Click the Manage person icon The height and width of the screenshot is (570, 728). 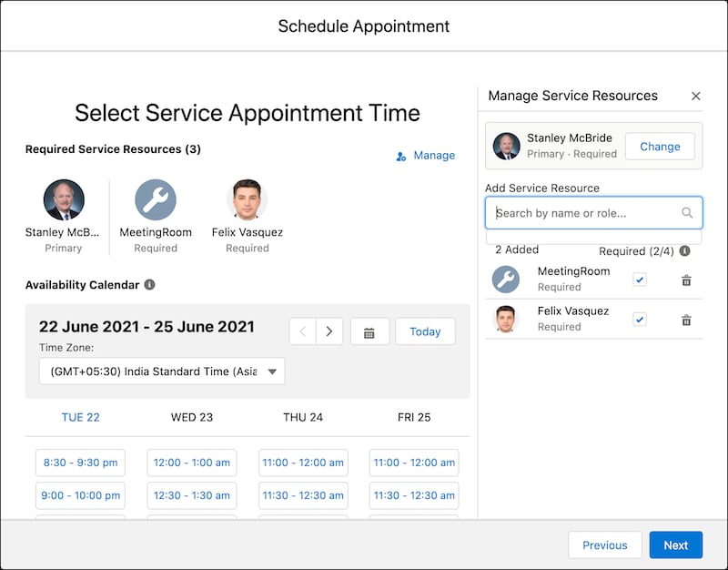click(401, 157)
